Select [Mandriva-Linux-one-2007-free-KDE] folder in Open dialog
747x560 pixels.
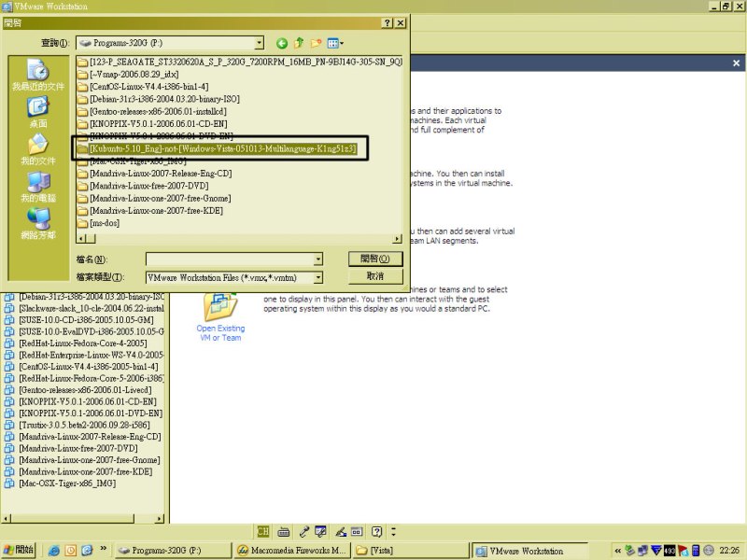tap(150, 211)
